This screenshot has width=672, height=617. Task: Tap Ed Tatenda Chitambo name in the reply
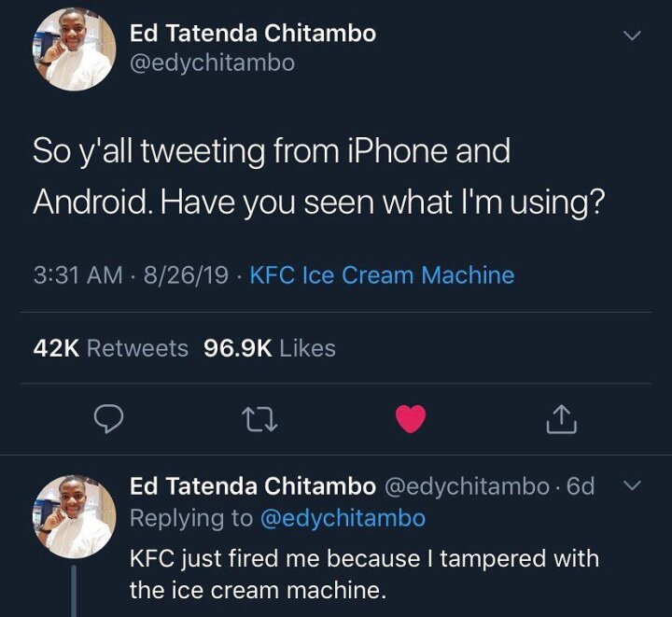[x=253, y=486]
